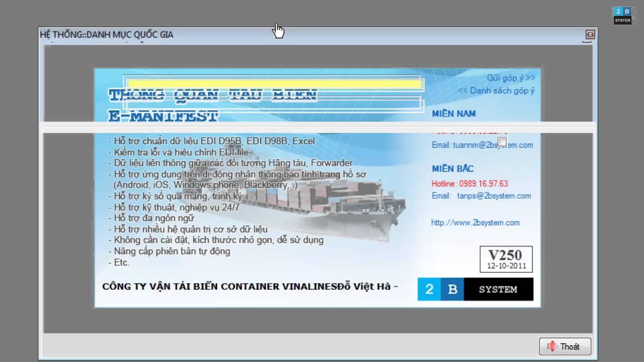Click the Thoát exit button

tap(565, 346)
